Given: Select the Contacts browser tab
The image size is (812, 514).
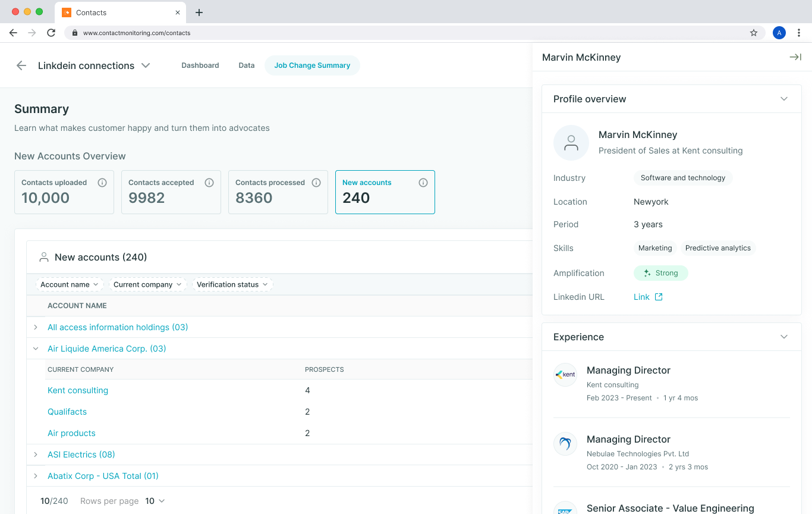Looking at the screenshot, I should [x=121, y=12].
